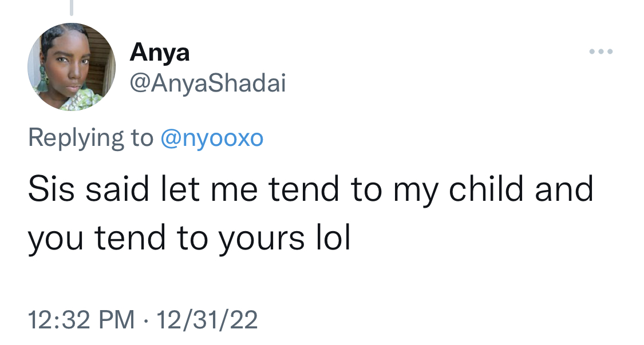Image resolution: width=644 pixels, height=345 pixels.
Task: Open the Anya display name profile
Action: (x=160, y=53)
